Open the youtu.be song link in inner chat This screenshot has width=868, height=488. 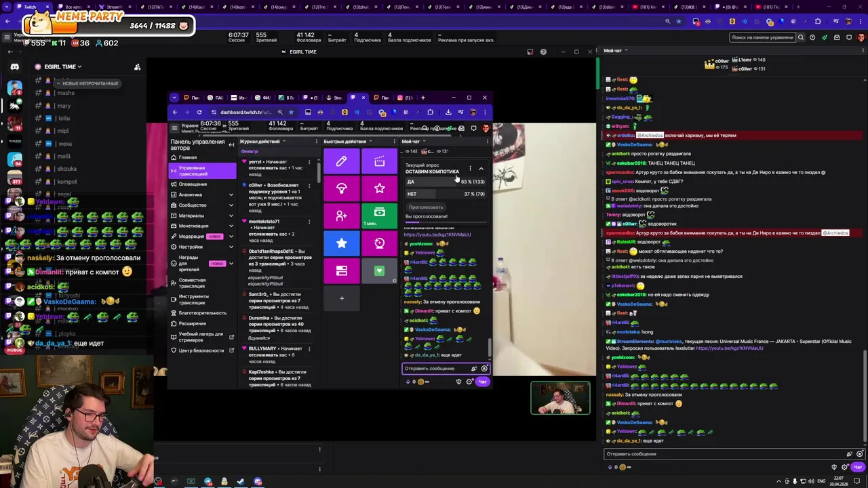[x=437, y=235]
